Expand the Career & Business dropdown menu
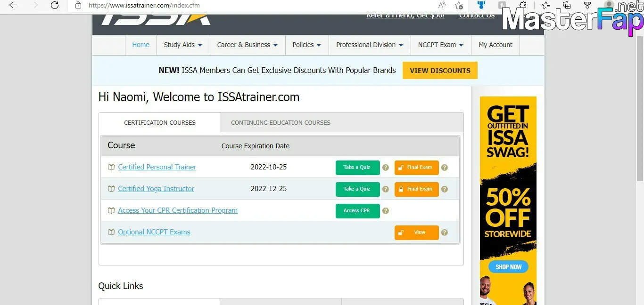644x305 pixels. click(248, 45)
